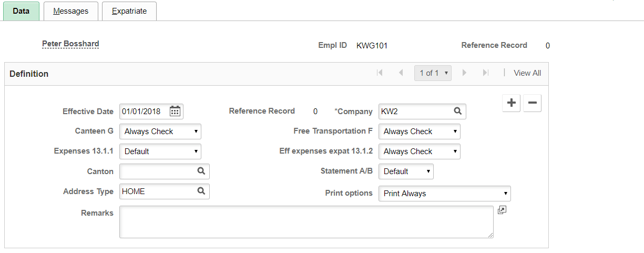
Task: Click the Canton lookup search icon
Action: [x=201, y=171]
